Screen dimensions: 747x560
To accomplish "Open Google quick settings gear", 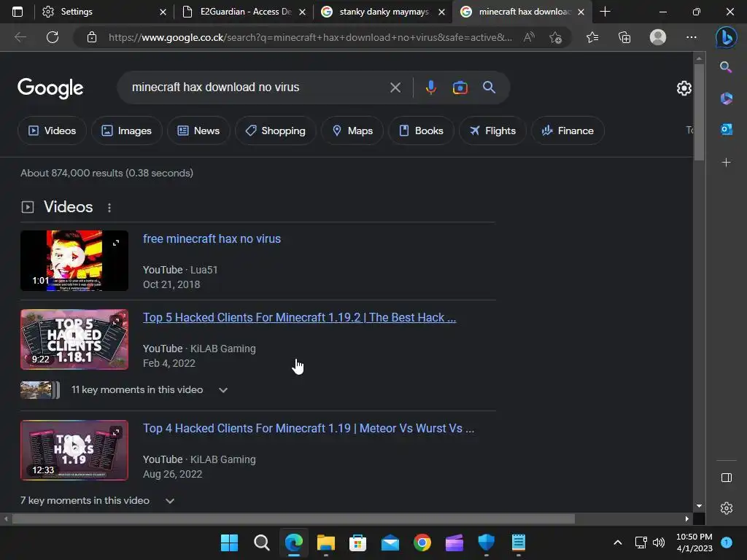I will (x=684, y=88).
